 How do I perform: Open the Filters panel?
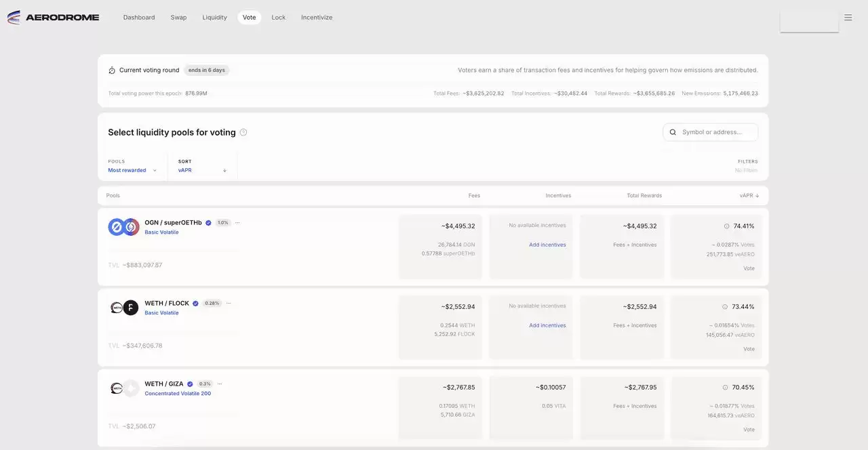click(747, 166)
